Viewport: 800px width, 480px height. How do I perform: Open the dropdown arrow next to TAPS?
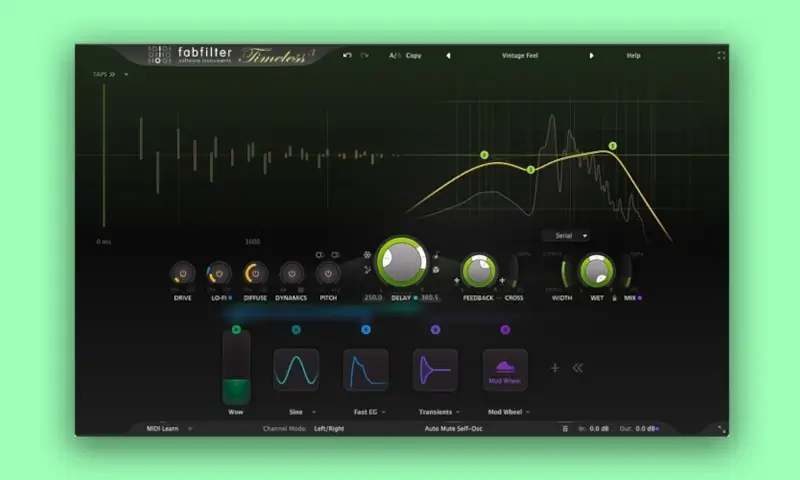[x=126, y=74]
